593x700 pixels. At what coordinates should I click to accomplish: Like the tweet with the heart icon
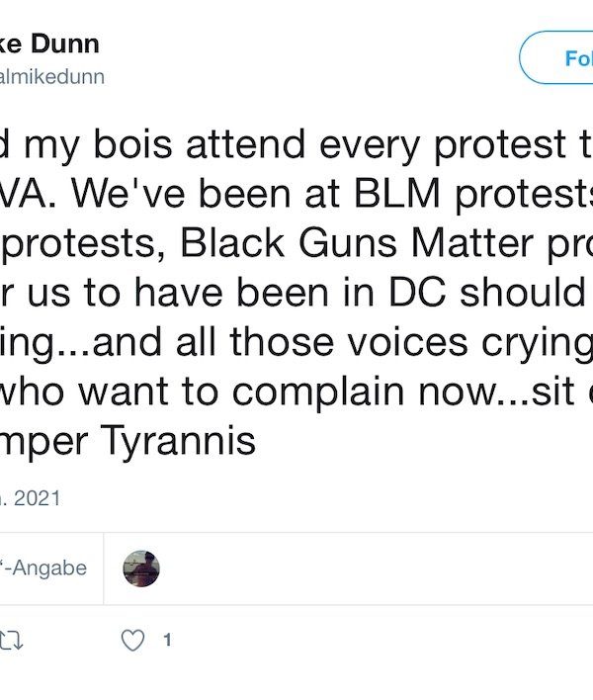(x=132, y=641)
